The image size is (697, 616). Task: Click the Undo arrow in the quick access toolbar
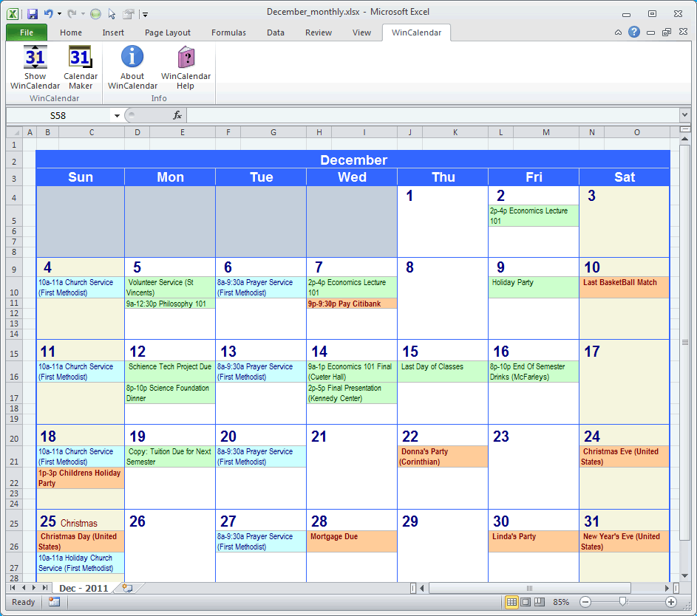[x=49, y=13]
